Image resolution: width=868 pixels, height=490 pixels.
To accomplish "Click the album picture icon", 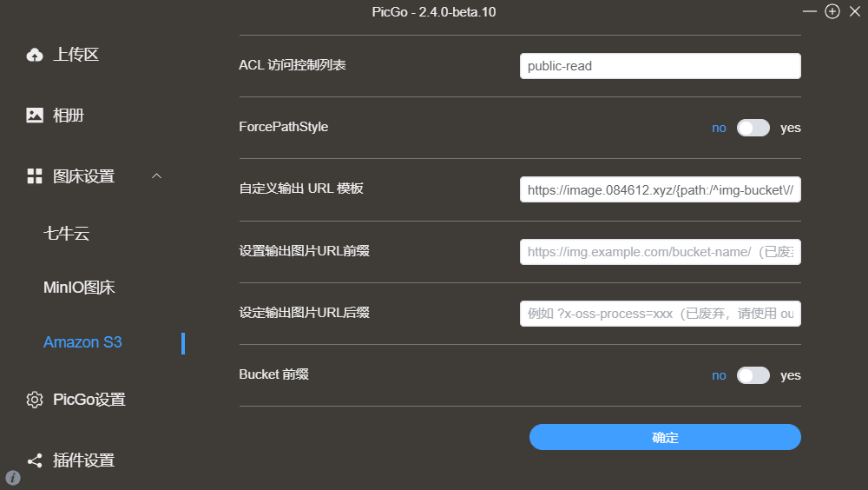I will pyautogui.click(x=35, y=116).
